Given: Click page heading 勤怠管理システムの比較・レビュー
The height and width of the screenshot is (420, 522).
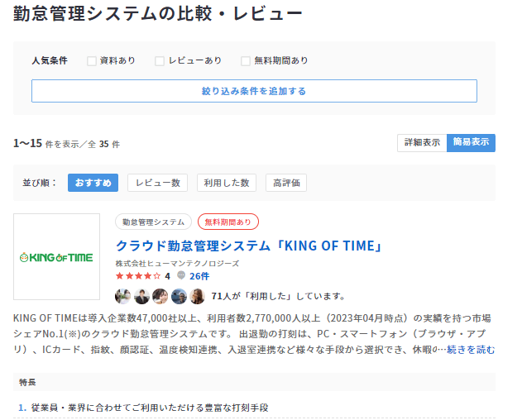Looking at the screenshot, I should pos(158,14).
